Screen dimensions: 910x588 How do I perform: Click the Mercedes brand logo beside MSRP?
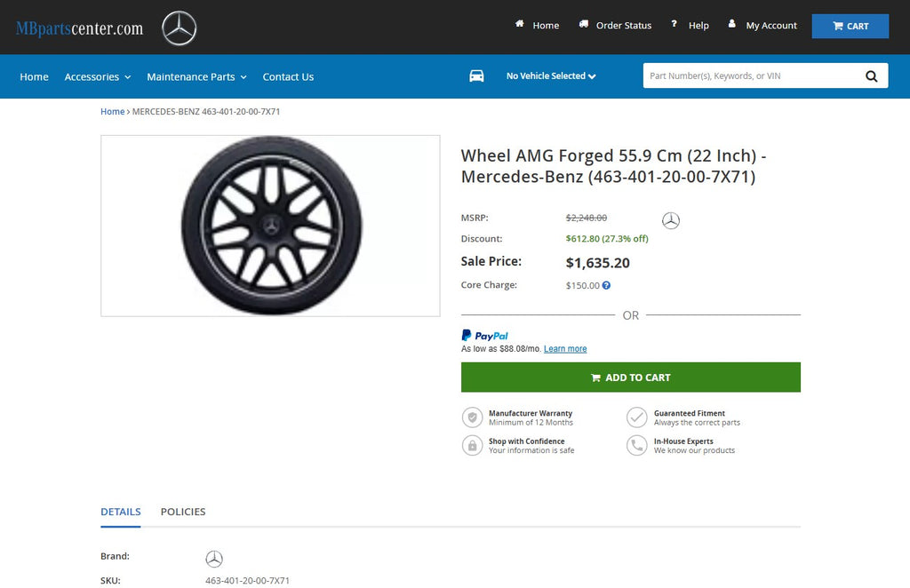pos(671,220)
